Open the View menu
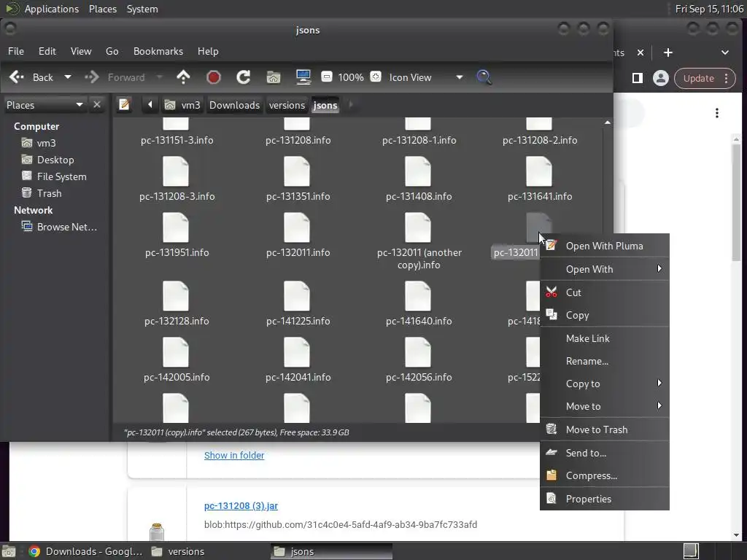This screenshot has height=560, width=747. tap(81, 51)
